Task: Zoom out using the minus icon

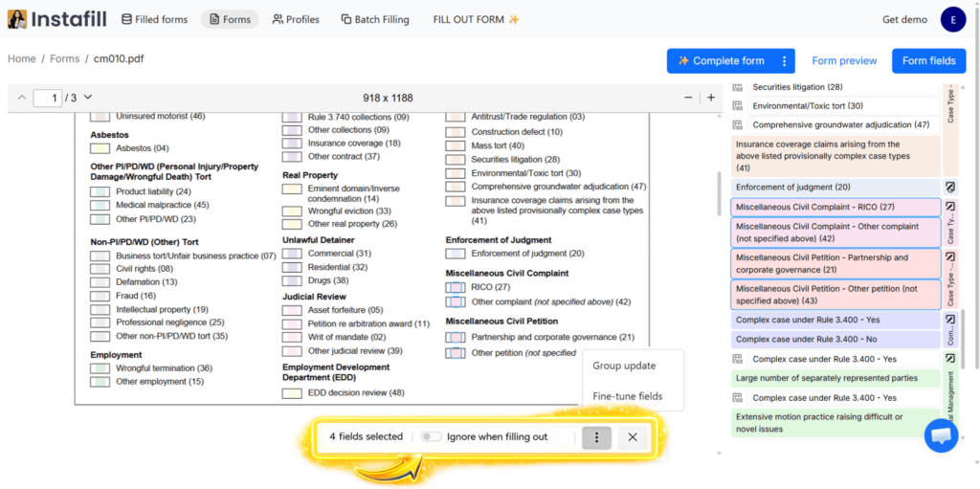Action: point(688,98)
